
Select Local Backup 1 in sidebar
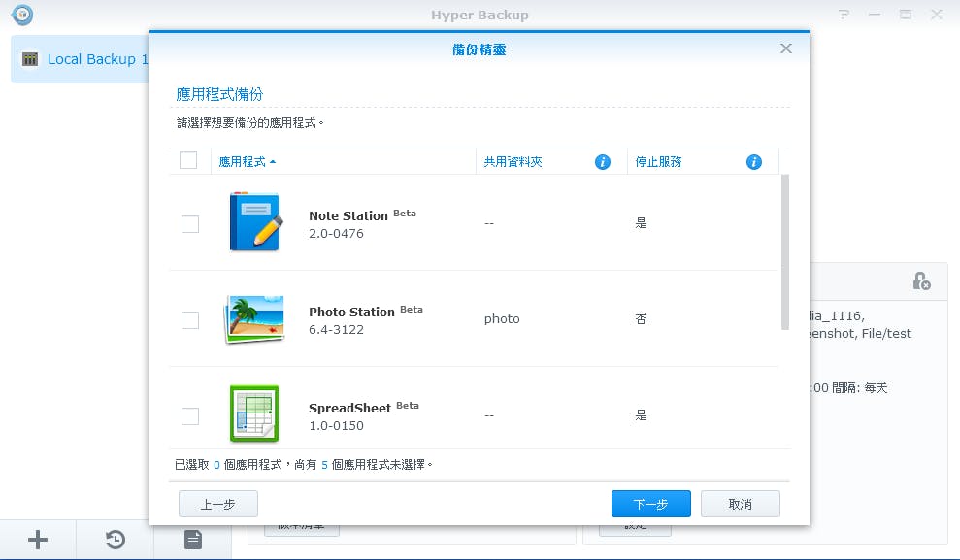(x=81, y=59)
